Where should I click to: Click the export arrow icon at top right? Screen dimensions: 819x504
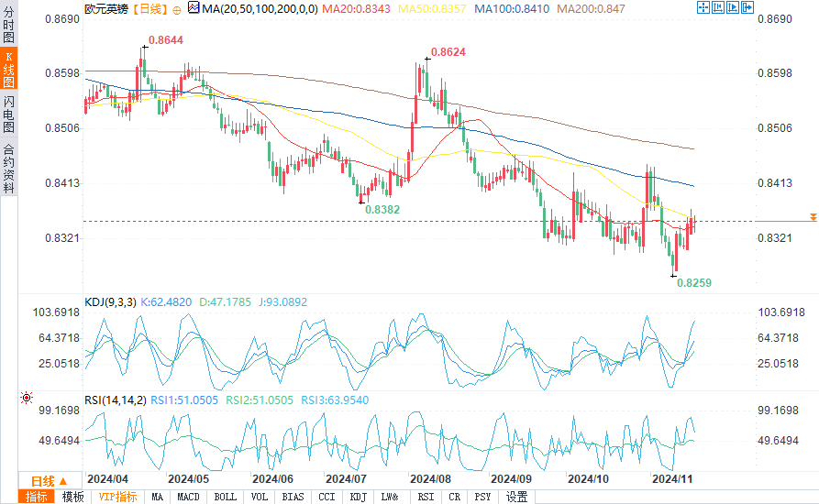(x=747, y=7)
